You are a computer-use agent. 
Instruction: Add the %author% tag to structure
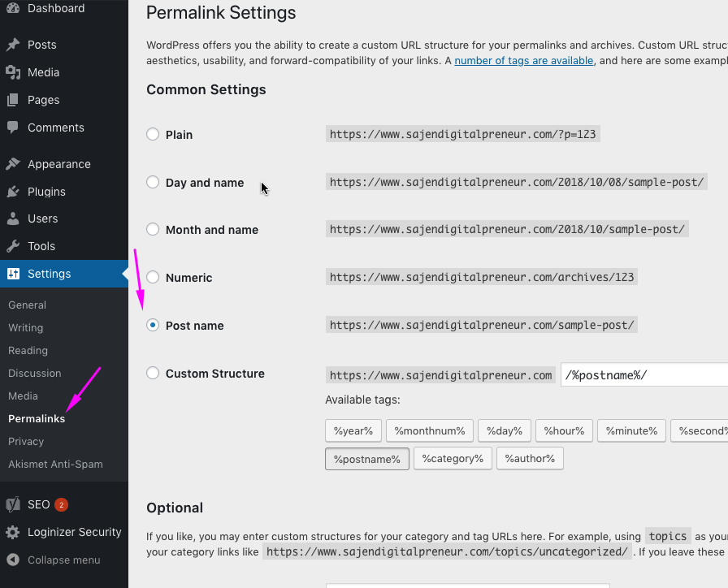(530, 459)
